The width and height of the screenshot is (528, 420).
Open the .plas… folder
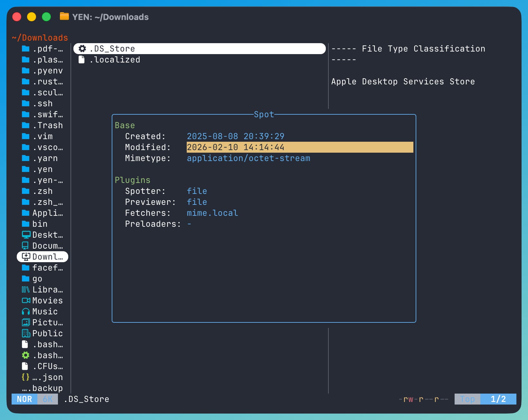tap(42, 60)
